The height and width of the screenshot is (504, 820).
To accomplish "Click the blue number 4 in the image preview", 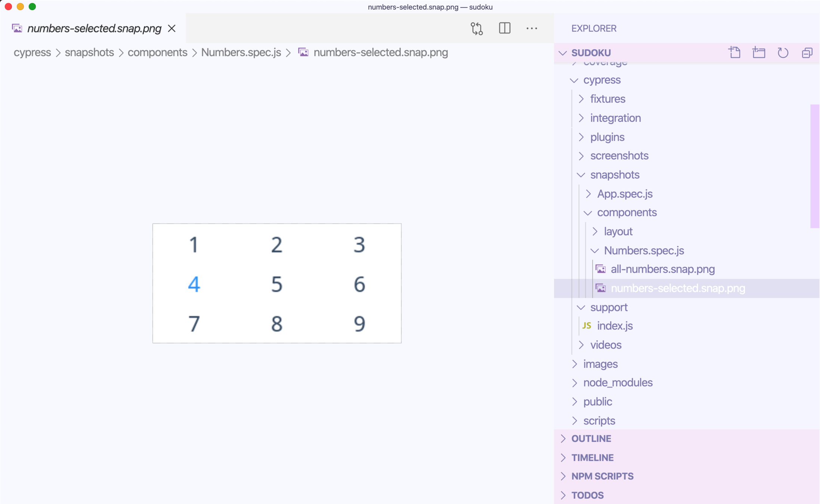I will tap(194, 284).
